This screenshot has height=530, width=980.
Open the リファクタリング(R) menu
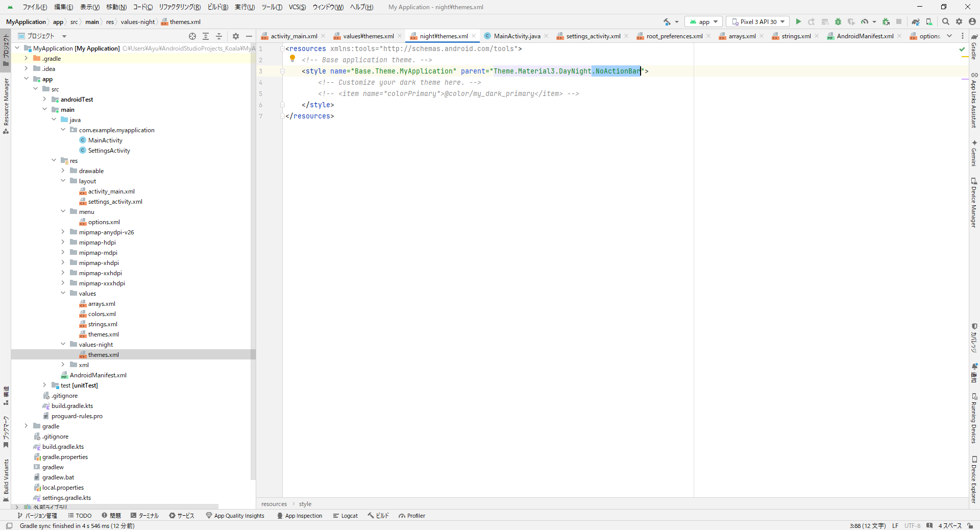coord(180,7)
